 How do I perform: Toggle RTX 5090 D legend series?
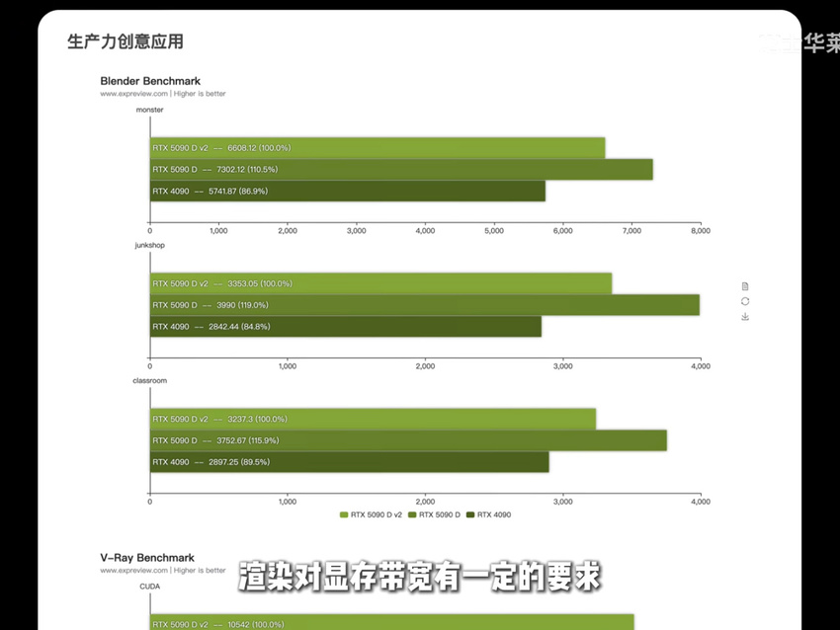coord(439,514)
